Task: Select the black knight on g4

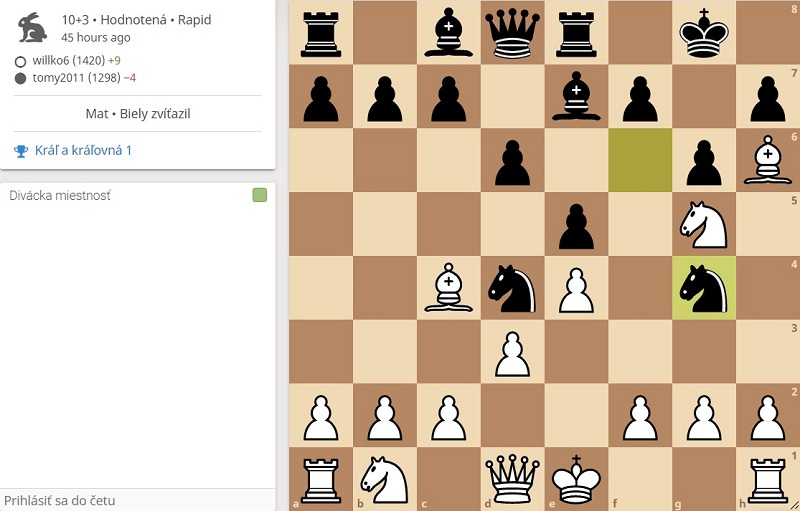Action: (x=704, y=288)
